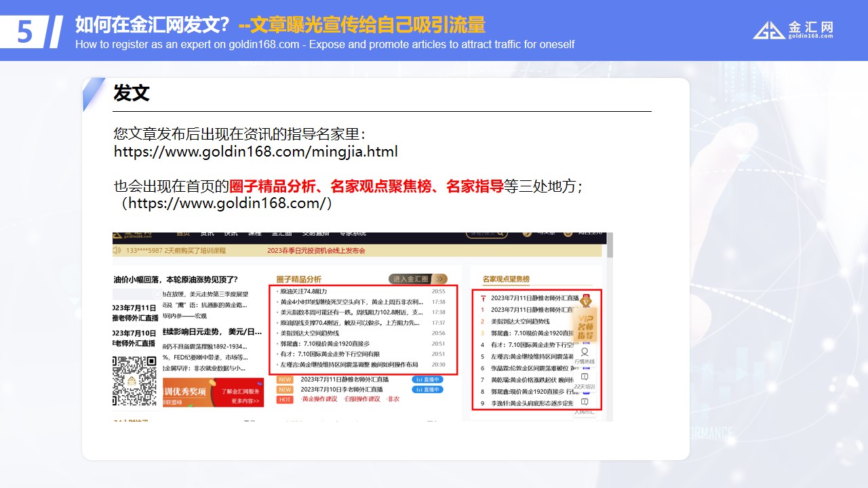The width and height of the screenshot is (868, 488).
Task: Open article 原油关注74.8阻力
Action: pos(304,291)
